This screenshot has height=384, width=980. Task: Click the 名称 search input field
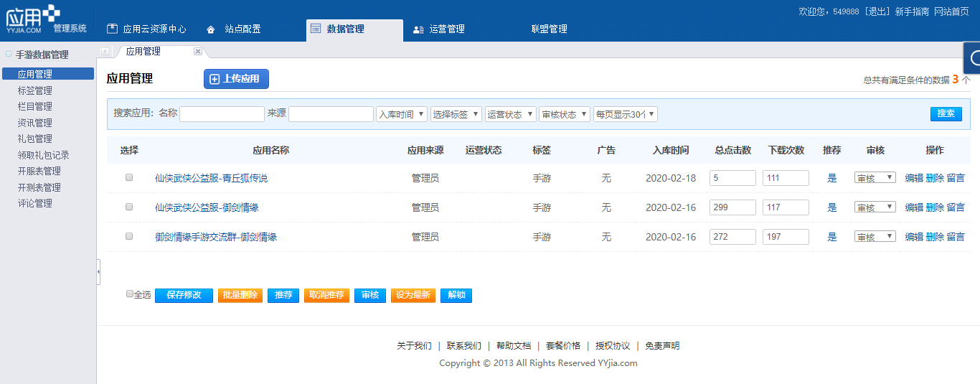(222, 114)
